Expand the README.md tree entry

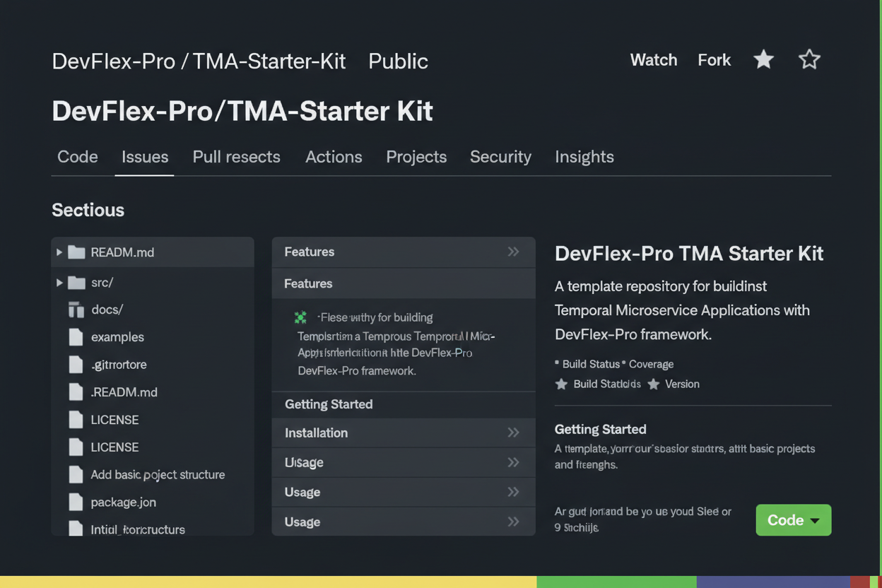[59, 252]
